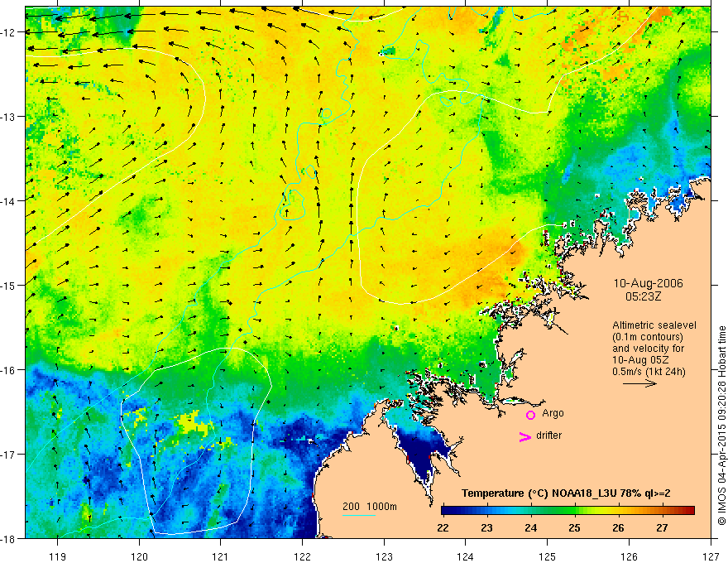Click the 22 value on the colorbar

[x=443, y=527]
